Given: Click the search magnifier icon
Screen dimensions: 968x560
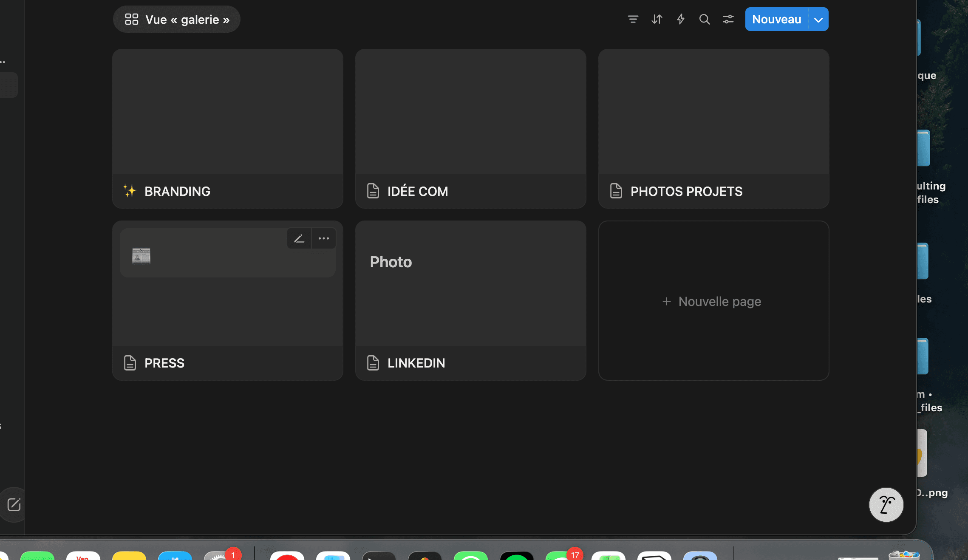Looking at the screenshot, I should pos(704,19).
